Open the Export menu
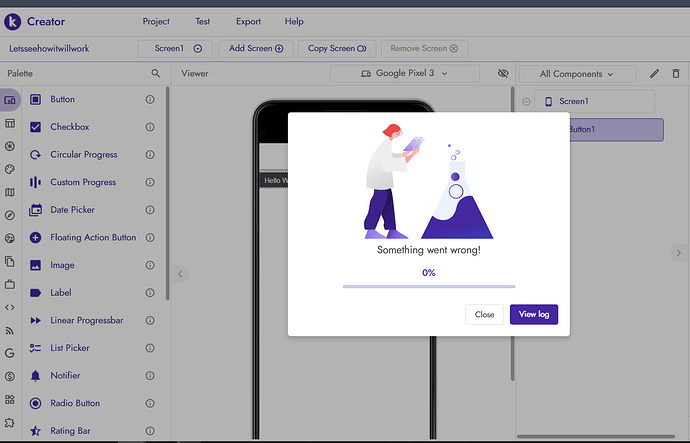The image size is (690, 443). pyautogui.click(x=248, y=21)
